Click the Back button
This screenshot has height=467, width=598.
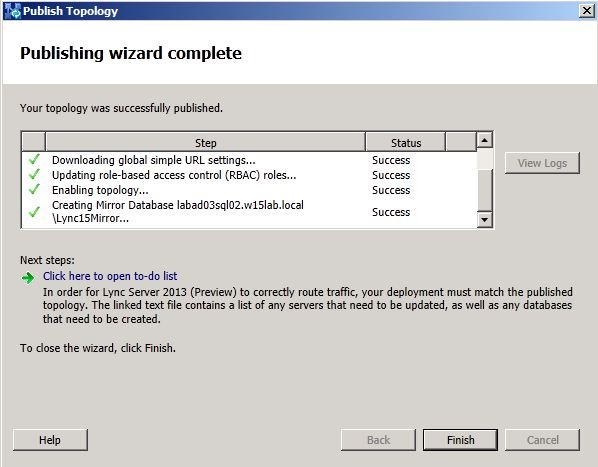tap(378, 440)
